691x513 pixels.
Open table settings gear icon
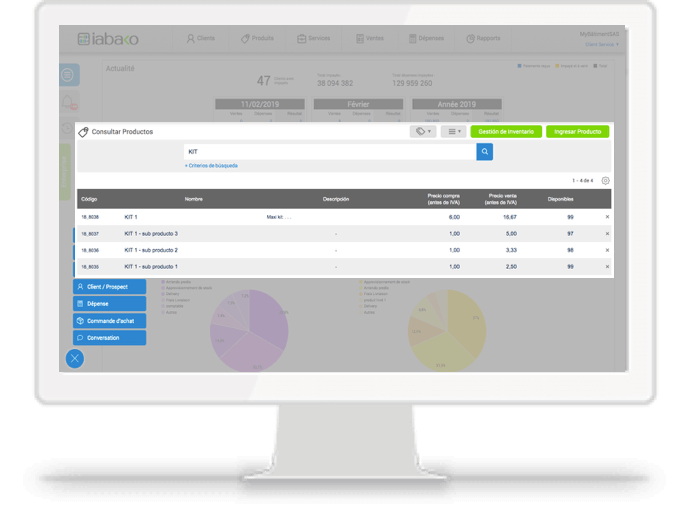click(x=606, y=181)
